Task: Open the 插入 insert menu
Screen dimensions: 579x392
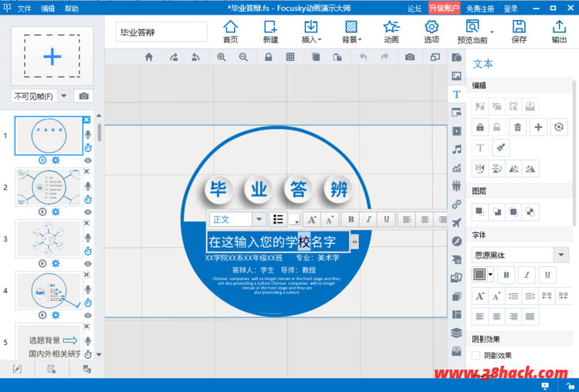Action: click(311, 32)
